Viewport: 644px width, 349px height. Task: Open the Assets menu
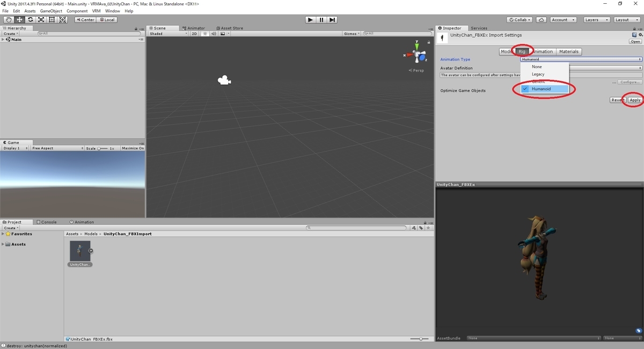[30, 11]
